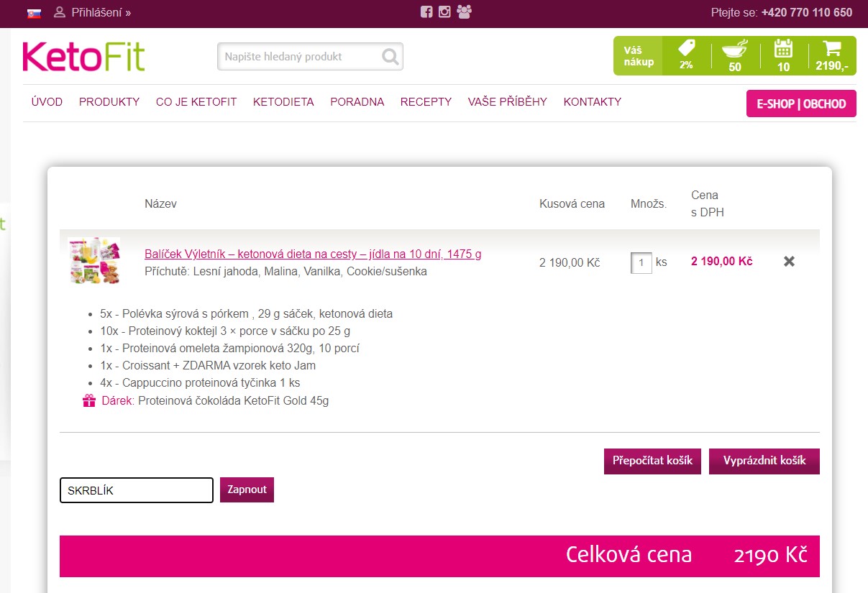Click the search magnifier icon
This screenshot has width=868, height=593.
pyautogui.click(x=390, y=57)
